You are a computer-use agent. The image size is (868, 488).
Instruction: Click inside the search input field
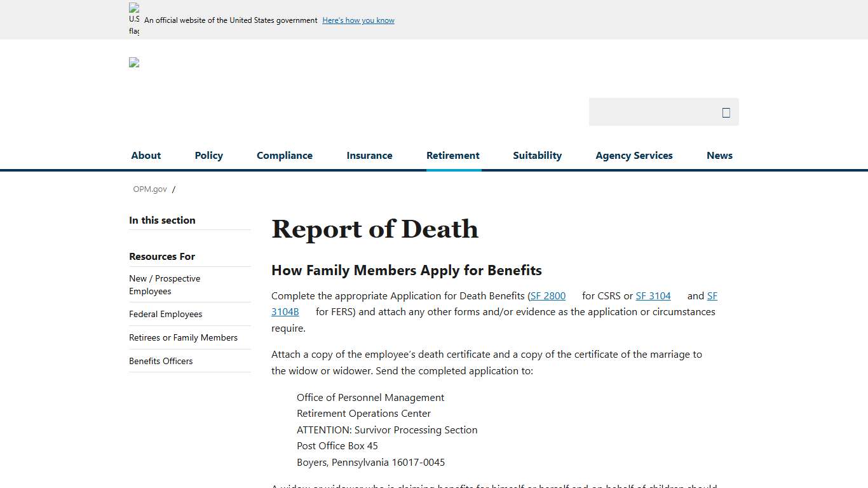[x=654, y=112]
